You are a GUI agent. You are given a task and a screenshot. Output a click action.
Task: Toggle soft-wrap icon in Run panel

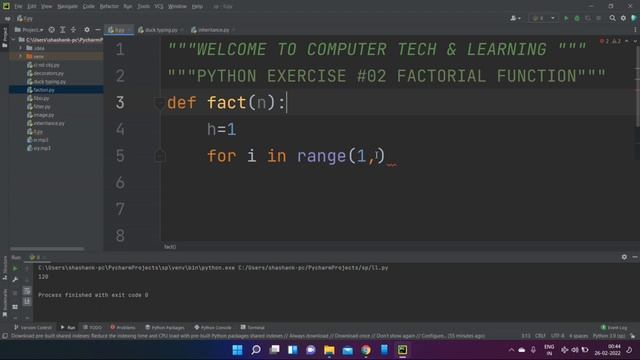click(x=27, y=291)
